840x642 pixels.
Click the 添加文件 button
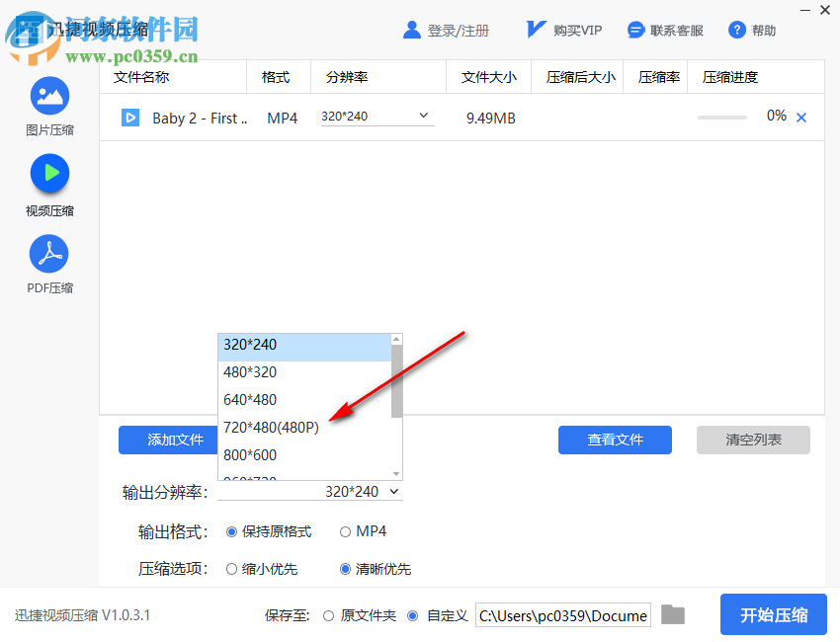(x=168, y=440)
